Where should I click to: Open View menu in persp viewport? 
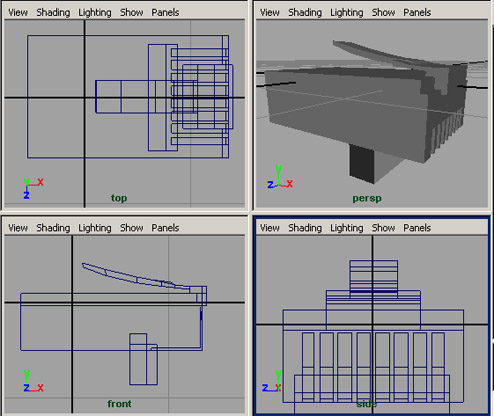[x=270, y=13]
